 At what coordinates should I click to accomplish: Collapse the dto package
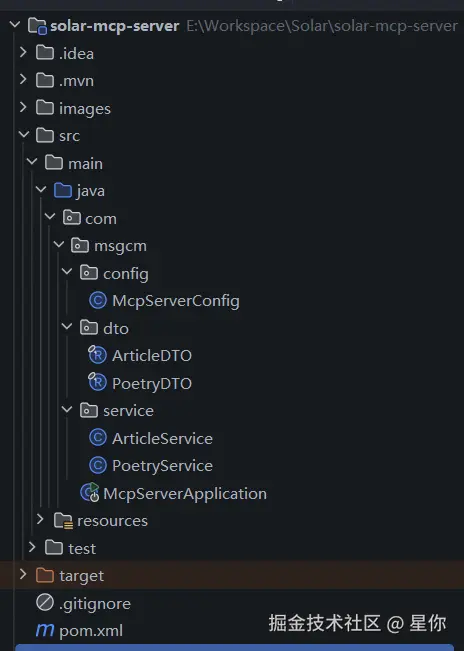67,327
